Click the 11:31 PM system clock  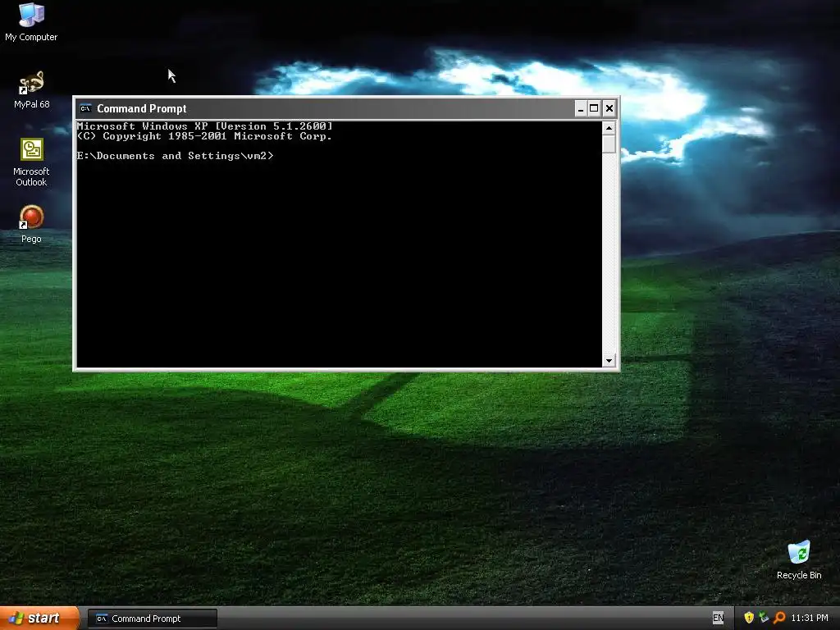coord(810,619)
